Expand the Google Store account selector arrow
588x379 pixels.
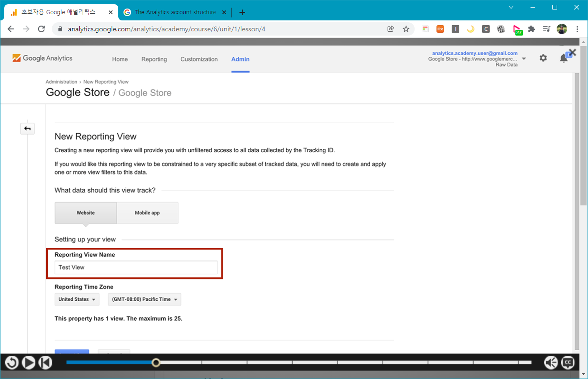524,59
